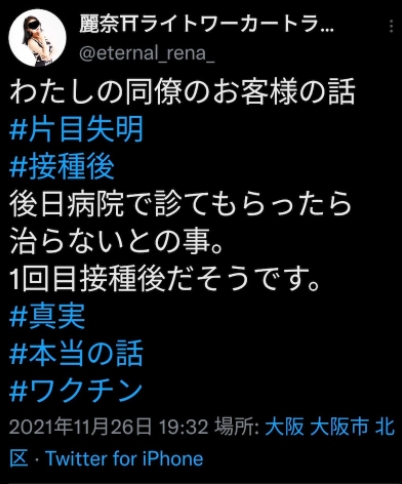Open the #接種後 hashtag
Image resolution: width=402 pixels, height=484 pixels.
pos(62,167)
